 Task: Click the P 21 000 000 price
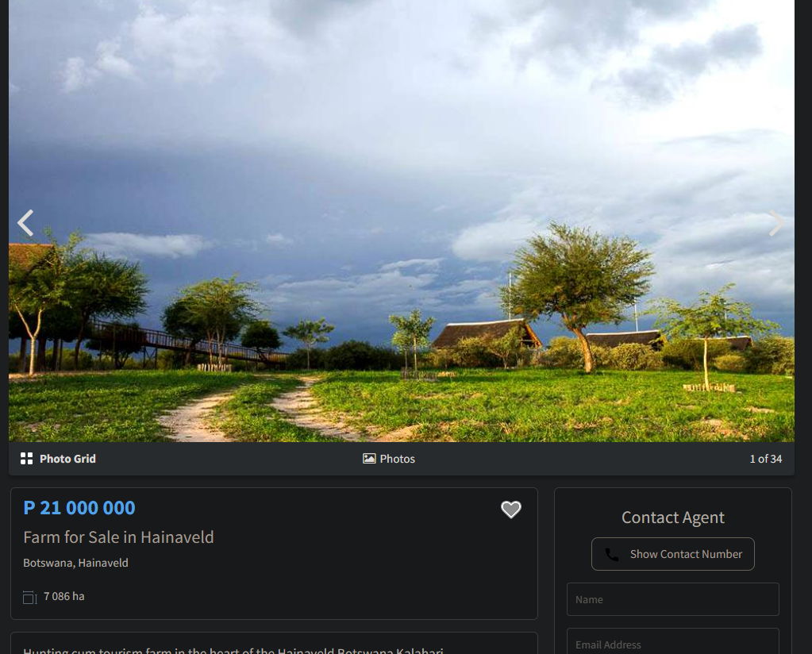pyautogui.click(x=79, y=508)
